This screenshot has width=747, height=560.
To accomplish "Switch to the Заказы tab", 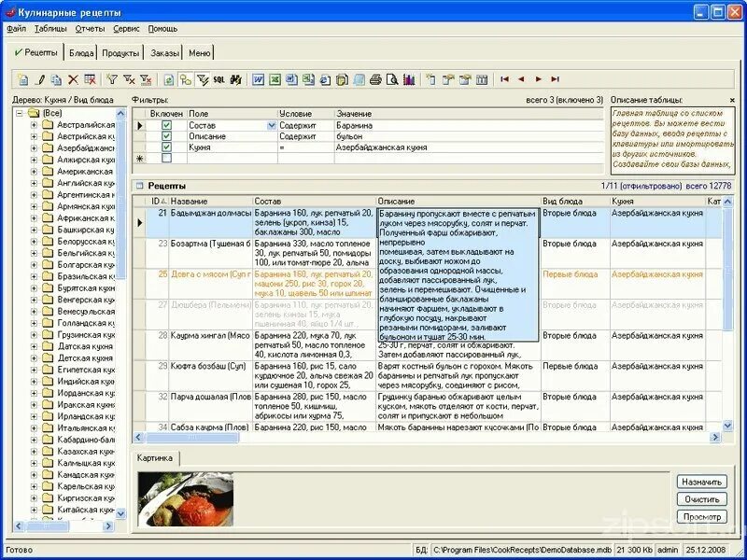I will pyautogui.click(x=165, y=53).
